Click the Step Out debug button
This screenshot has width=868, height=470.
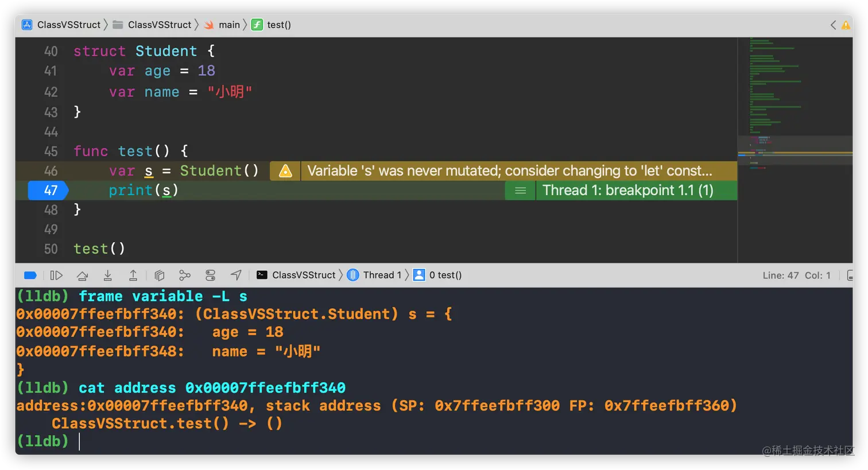tap(133, 275)
